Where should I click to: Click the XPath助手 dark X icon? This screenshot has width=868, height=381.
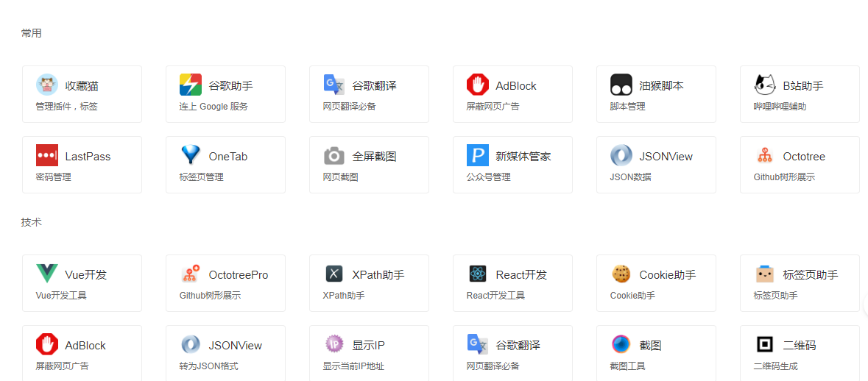tap(334, 274)
